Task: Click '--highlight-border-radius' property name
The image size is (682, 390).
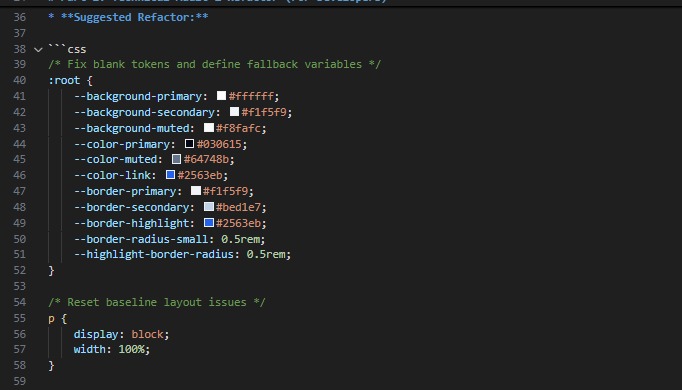Action: pos(154,254)
